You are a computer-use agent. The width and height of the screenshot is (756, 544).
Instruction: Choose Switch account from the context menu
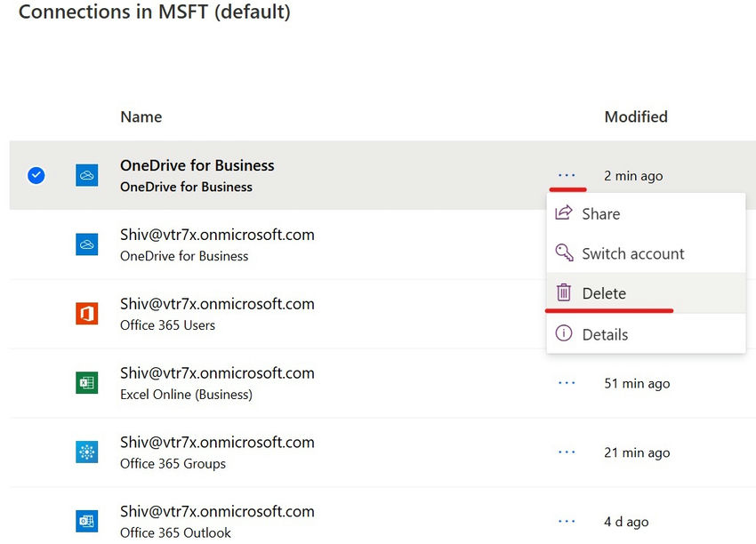point(632,253)
